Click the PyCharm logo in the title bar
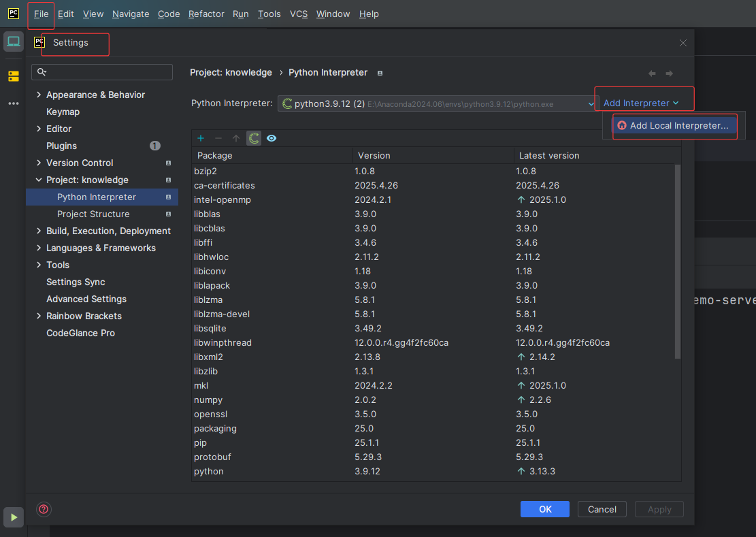The image size is (756, 537). [13, 14]
